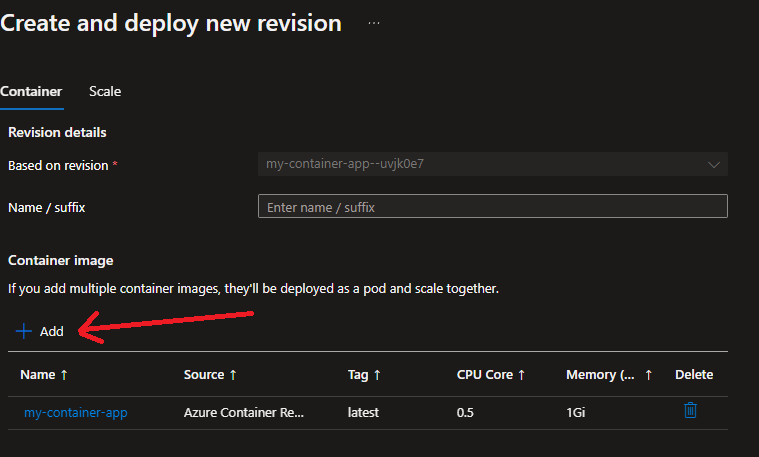Screen dimensions: 759x457
Task: Click into the Name / suffix field
Action: pos(492,206)
